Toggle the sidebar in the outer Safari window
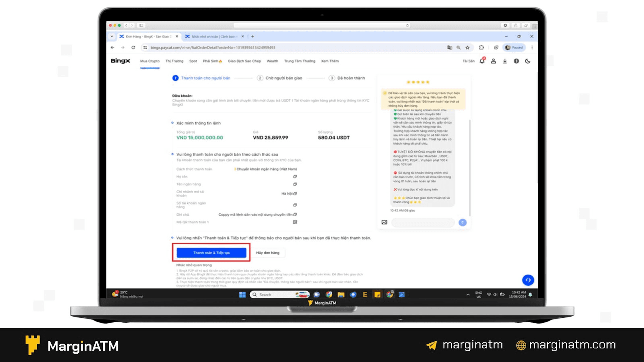This screenshot has height=362, width=644. (141, 25)
